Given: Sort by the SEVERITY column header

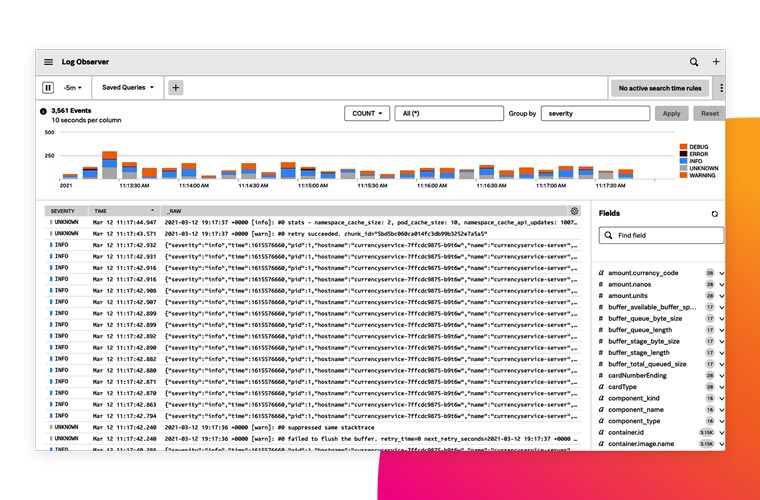Looking at the screenshot, I should [x=66, y=211].
